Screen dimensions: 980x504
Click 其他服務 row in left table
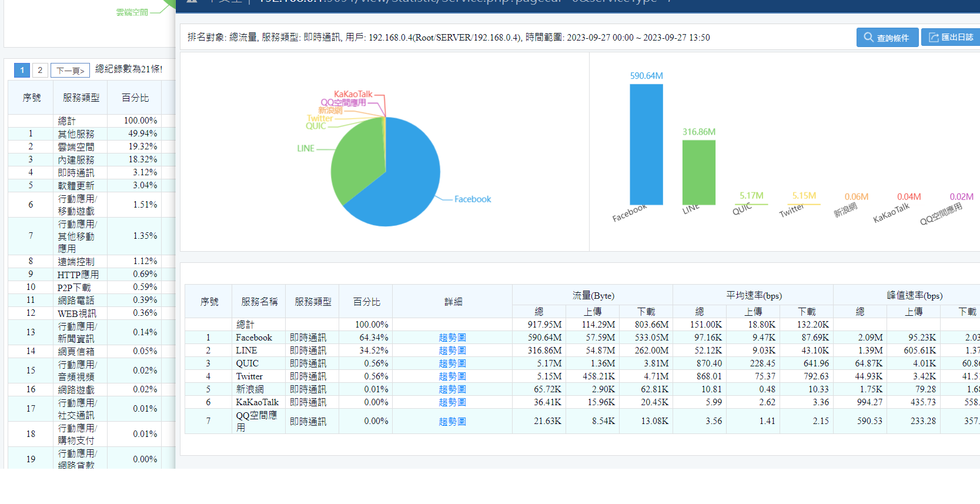click(92, 134)
